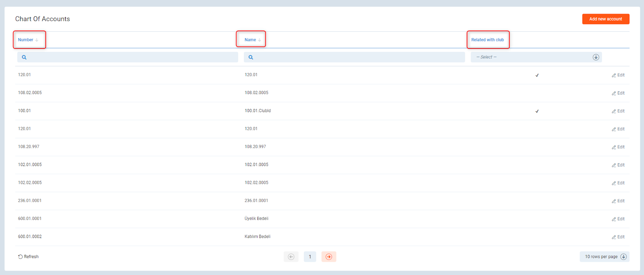Viewport: 644px width, 275px height.
Task: Go to previous page arrow
Action: (x=291, y=257)
